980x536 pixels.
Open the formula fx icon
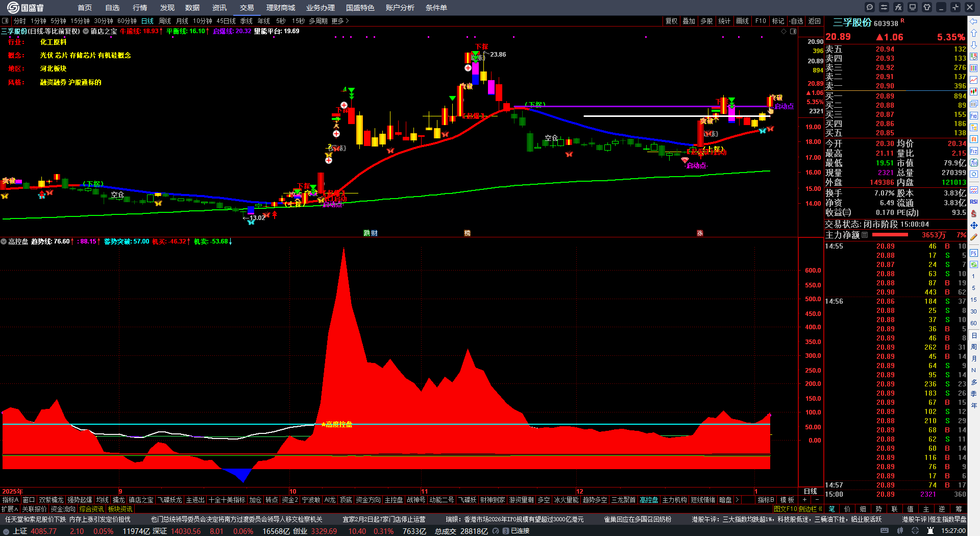click(x=898, y=7)
